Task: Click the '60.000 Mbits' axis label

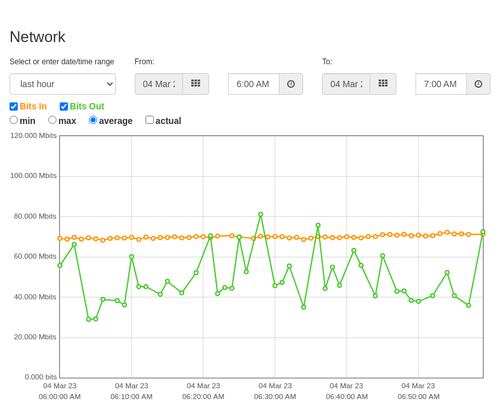Action: coord(35,256)
